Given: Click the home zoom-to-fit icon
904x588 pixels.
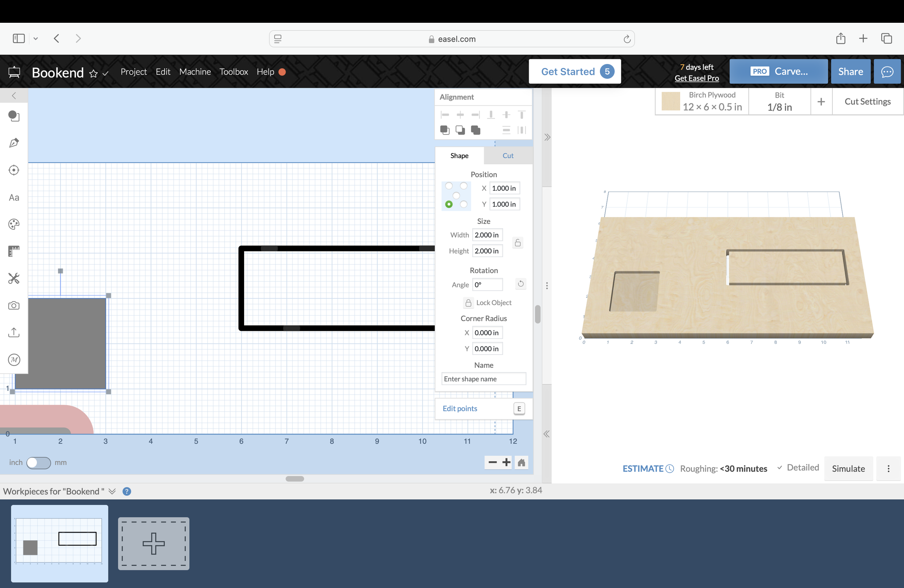Looking at the screenshot, I should (x=521, y=462).
